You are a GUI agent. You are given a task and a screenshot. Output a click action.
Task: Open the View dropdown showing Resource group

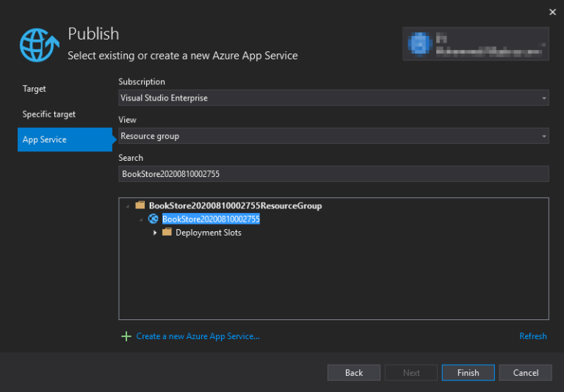[333, 136]
